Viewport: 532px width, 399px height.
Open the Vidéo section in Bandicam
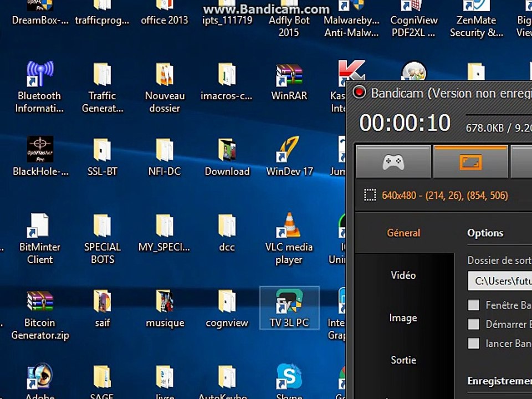403,275
